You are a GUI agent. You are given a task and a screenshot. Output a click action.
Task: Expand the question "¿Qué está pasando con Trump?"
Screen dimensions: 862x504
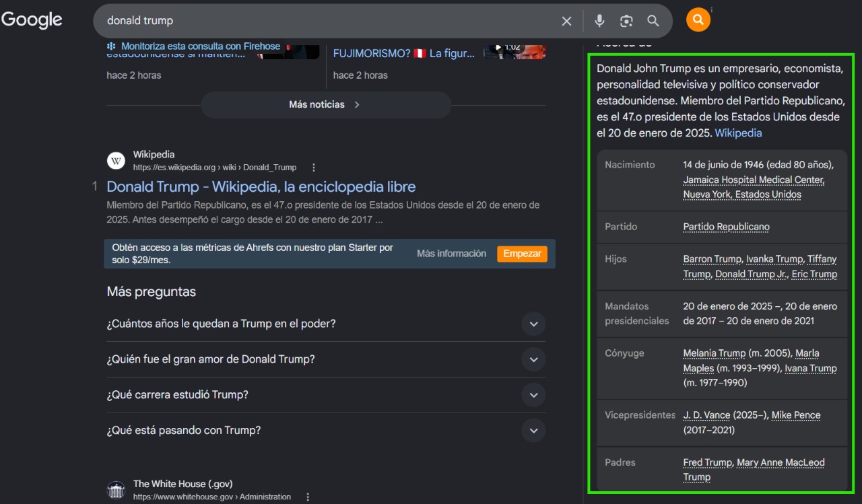(326, 431)
